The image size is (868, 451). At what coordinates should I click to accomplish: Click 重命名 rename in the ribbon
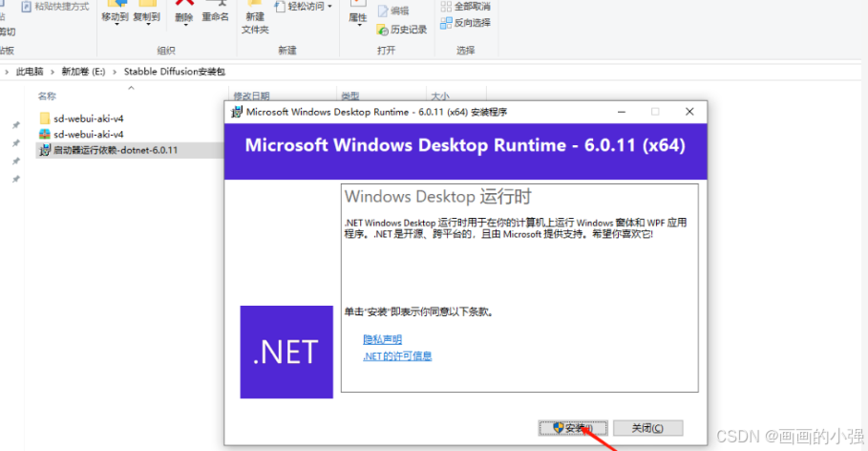pyautogui.click(x=216, y=13)
